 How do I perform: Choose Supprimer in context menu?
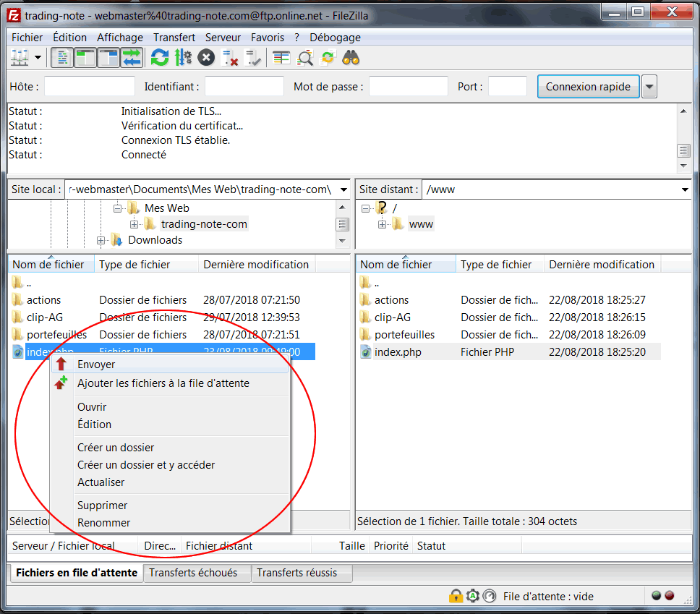(170, 505)
